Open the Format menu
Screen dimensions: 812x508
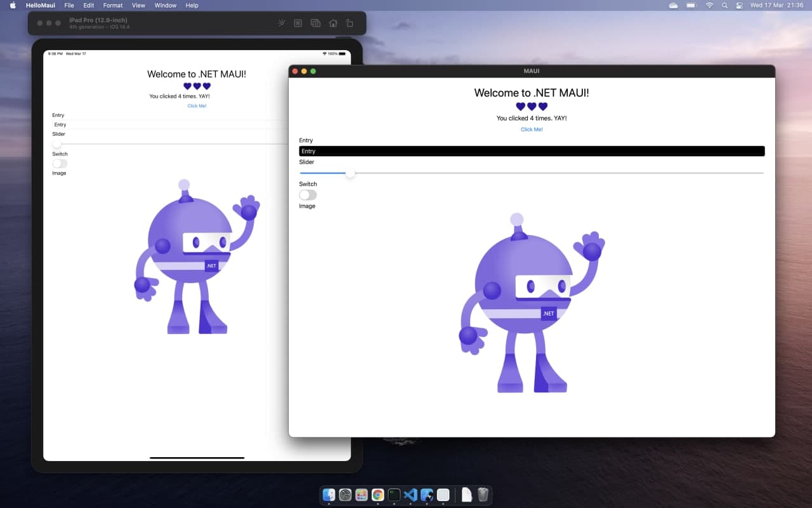coord(113,5)
